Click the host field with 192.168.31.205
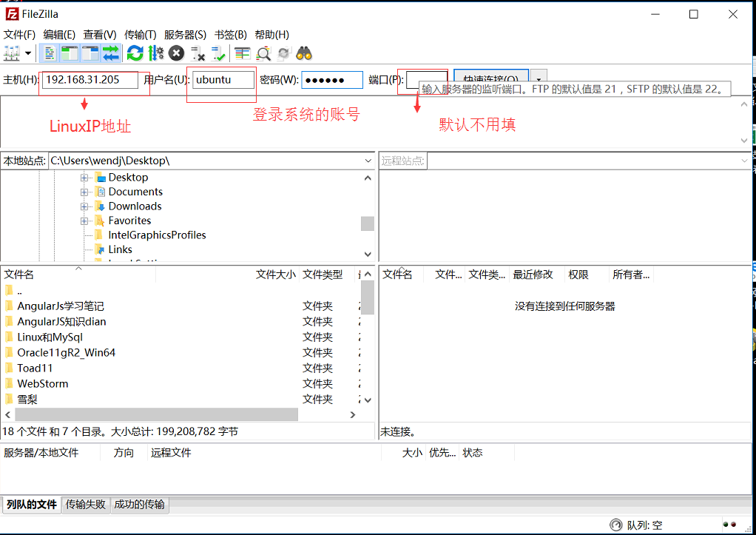 [x=90, y=80]
